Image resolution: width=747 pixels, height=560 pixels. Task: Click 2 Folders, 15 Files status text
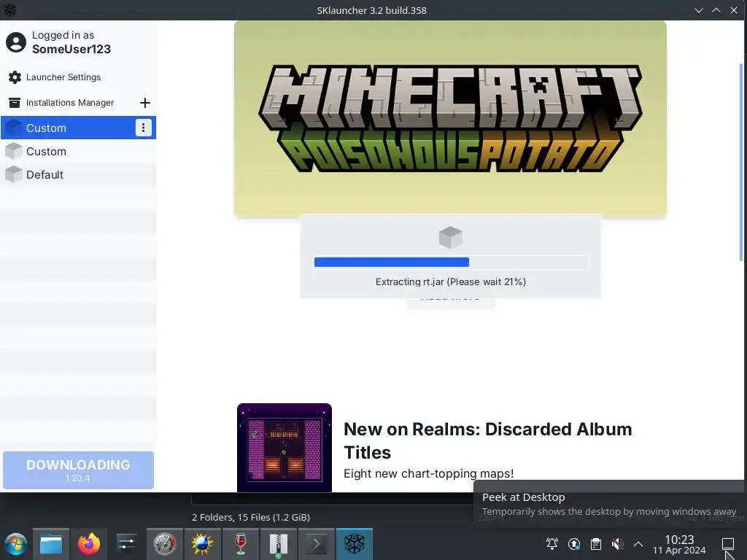coord(251,517)
